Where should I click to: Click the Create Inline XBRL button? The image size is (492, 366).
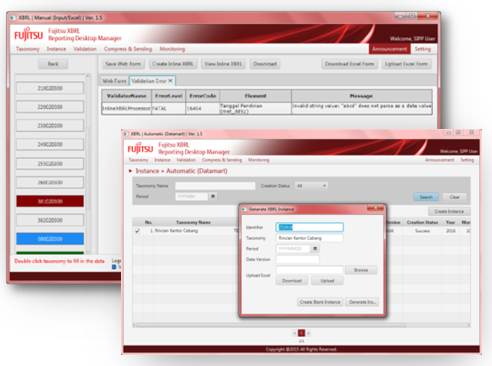click(x=173, y=64)
